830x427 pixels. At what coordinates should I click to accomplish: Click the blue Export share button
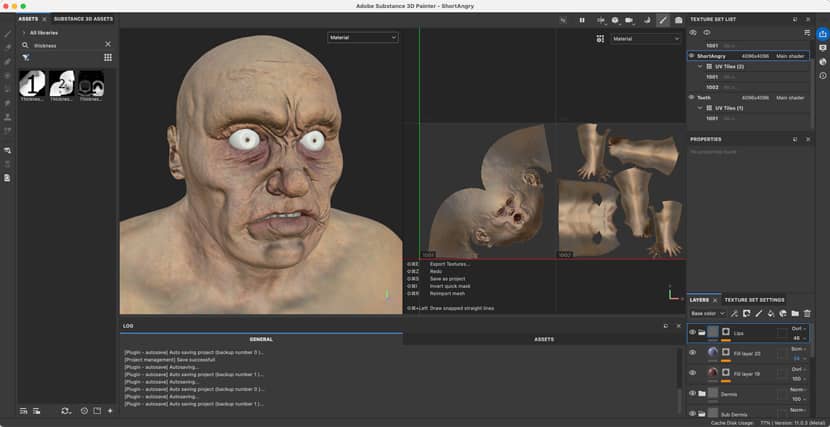[x=822, y=33]
